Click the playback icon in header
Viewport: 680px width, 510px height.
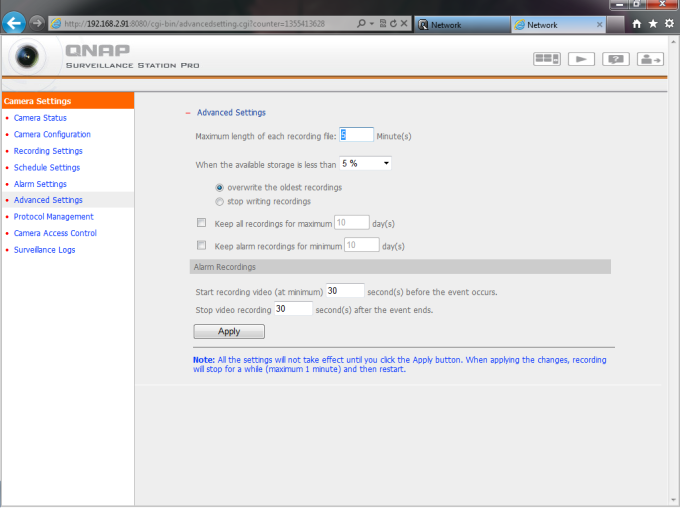[x=581, y=59]
